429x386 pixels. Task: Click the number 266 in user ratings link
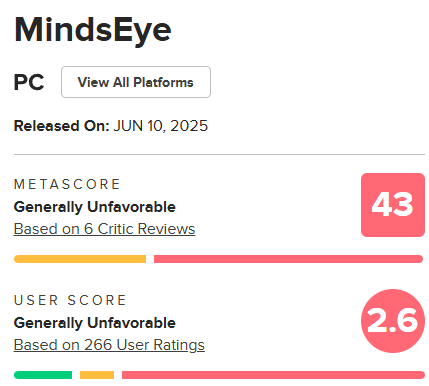click(98, 345)
